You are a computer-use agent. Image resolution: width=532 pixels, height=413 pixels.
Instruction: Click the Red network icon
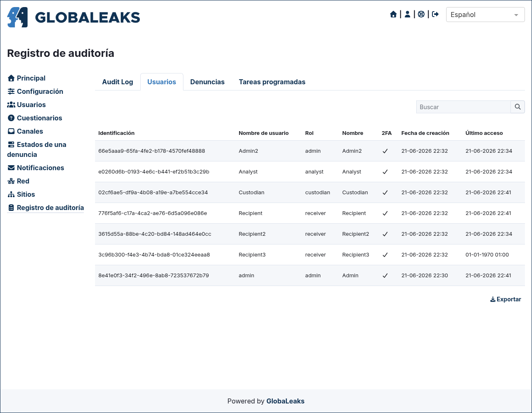pyautogui.click(x=11, y=181)
